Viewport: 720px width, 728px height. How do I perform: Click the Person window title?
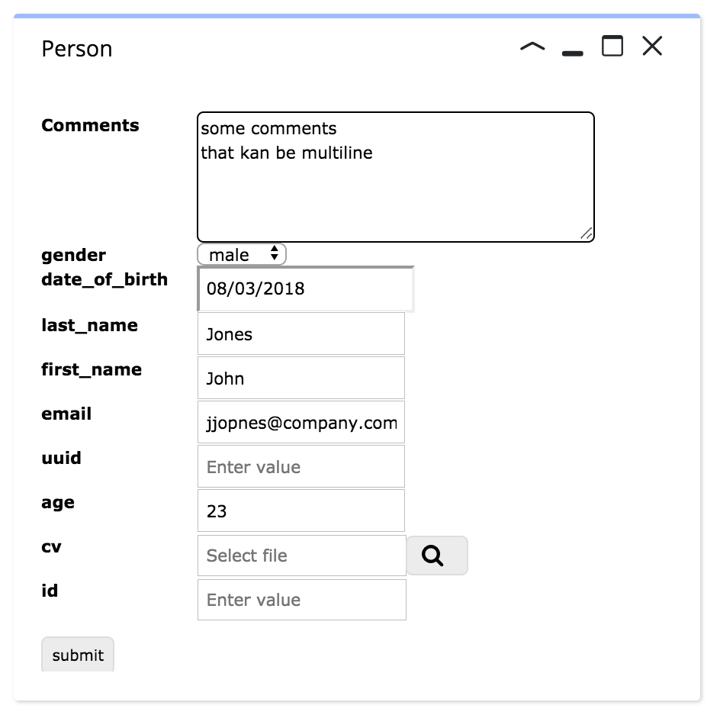[x=76, y=49]
